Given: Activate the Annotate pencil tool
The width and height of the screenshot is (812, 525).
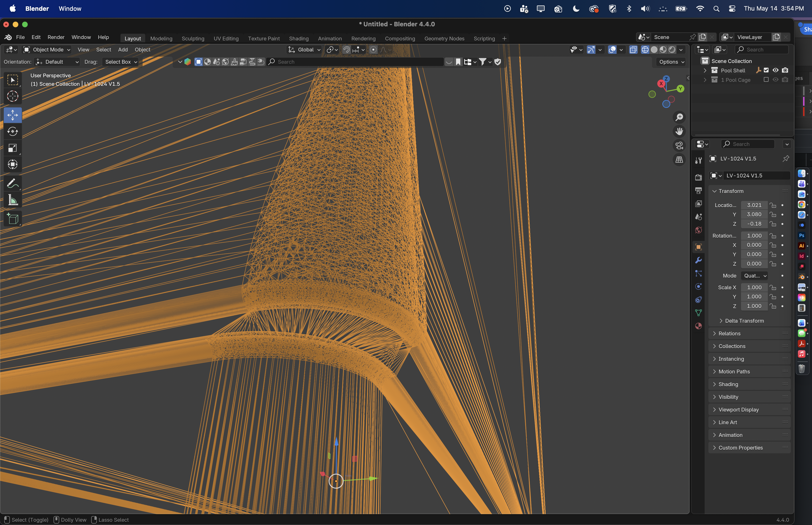Looking at the screenshot, I should click(13, 183).
